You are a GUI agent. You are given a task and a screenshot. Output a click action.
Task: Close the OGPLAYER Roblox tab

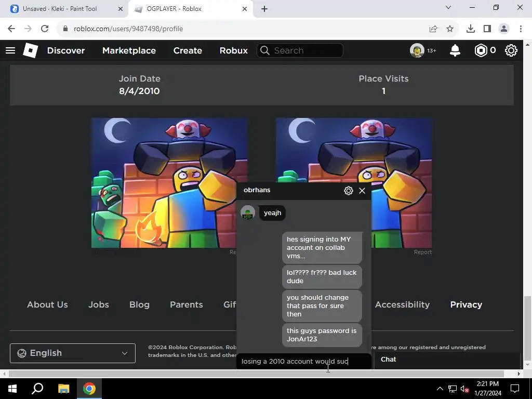245,9
